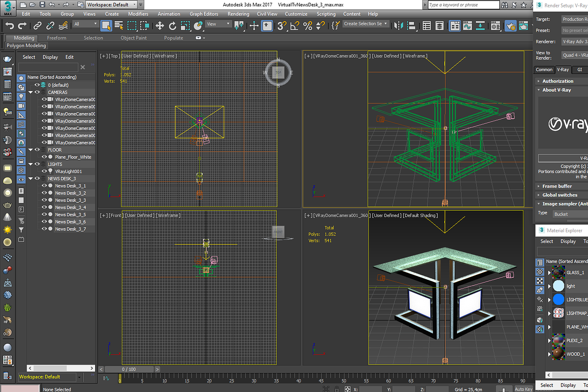The width and height of the screenshot is (588, 392).
Task: Open the Layer Explorer icon
Action: coord(440,25)
